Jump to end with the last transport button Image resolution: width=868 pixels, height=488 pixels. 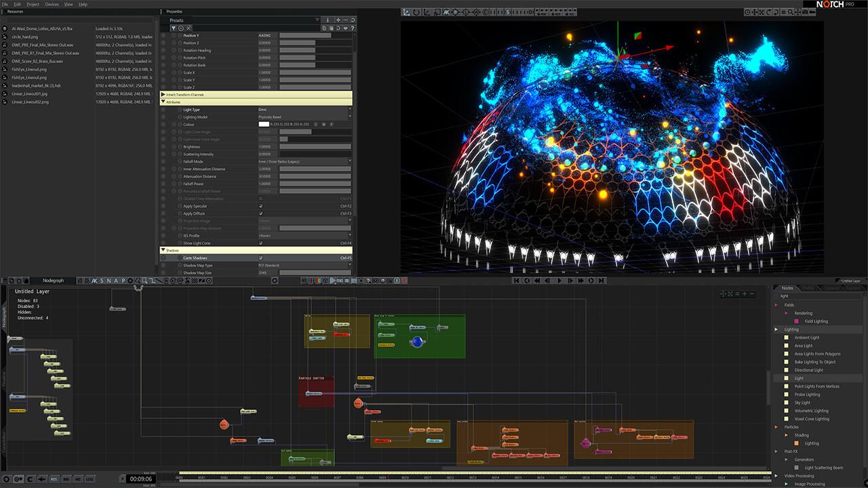click(602, 280)
